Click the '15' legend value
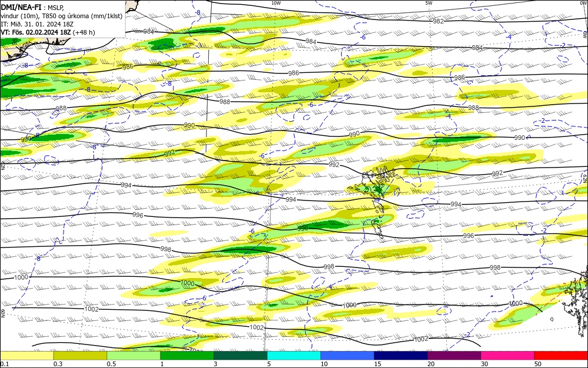Screen dimensions: 588x368 coord(377,364)
